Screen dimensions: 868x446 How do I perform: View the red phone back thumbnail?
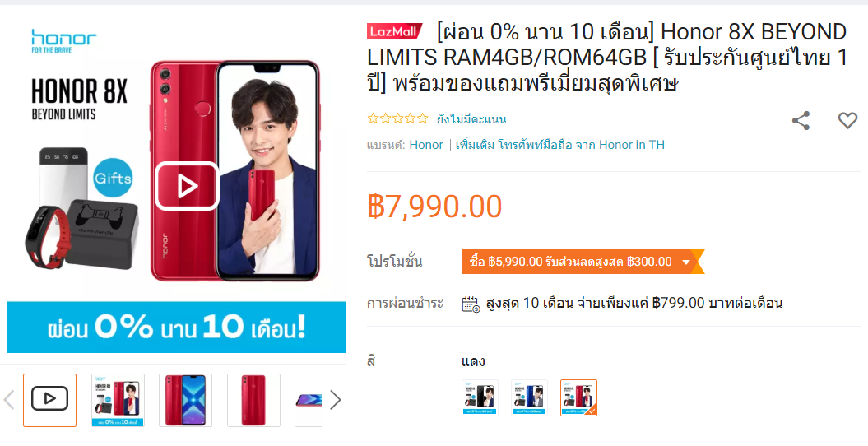click(x=253, y=400)
